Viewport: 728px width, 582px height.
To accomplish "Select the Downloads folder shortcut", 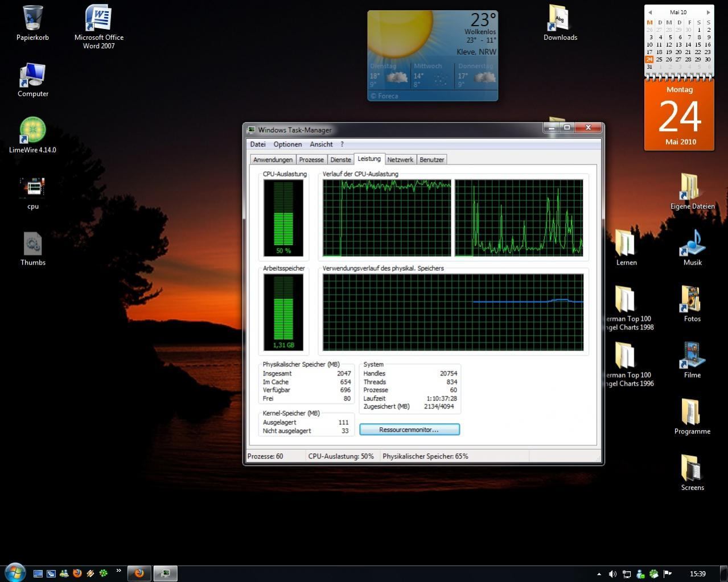I will pyautogui.click(x=560, y=23).
